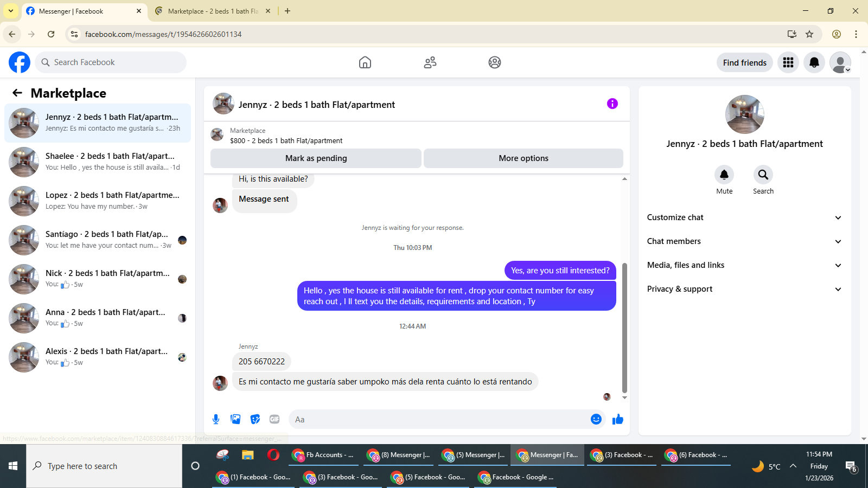Click the Search Facebook field
The height and width of the screenshot is (488, 868).
pyautogui.click(x=111, y=62)
